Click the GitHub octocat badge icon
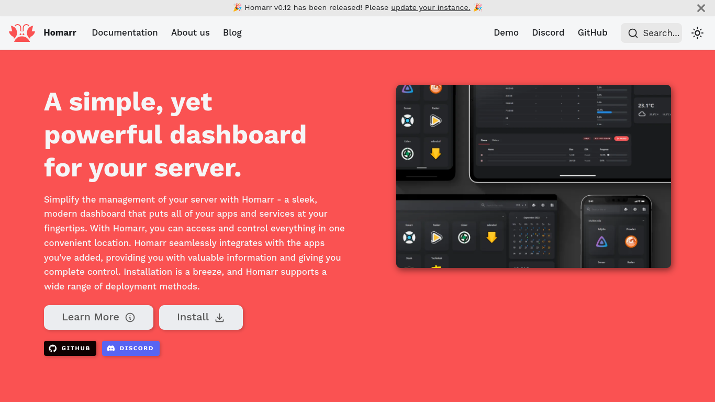Viewport: 715px width, 402px height. (53, 348)
